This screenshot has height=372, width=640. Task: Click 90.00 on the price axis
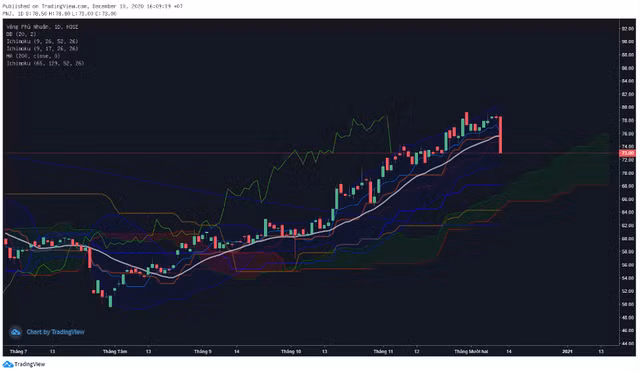[x=627, y=42]
